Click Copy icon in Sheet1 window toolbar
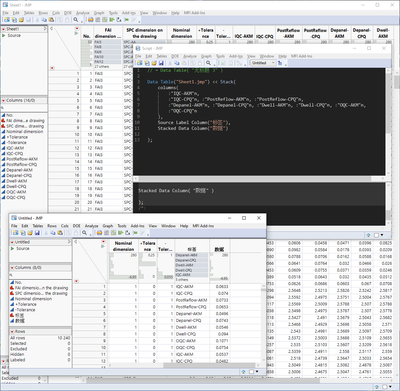Viewport: 400px width, 391px height. 44,20
